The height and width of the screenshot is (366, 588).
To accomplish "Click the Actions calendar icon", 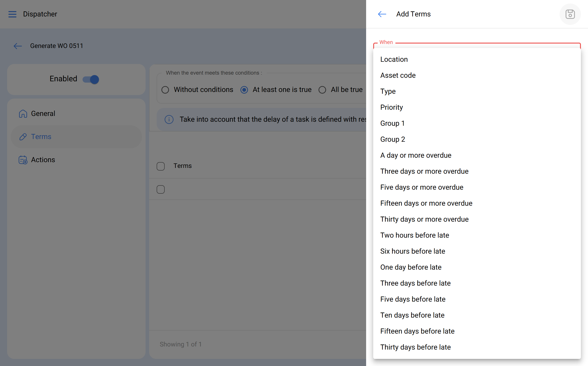I will click(23, 160).
